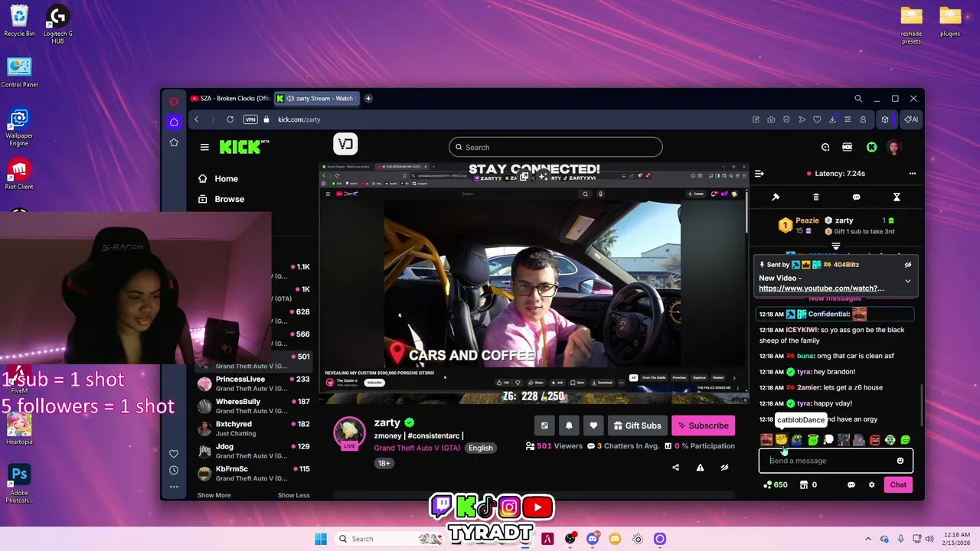Open chat options three-dot menu
The image size is (980, 551).
(x=912, y=174)
